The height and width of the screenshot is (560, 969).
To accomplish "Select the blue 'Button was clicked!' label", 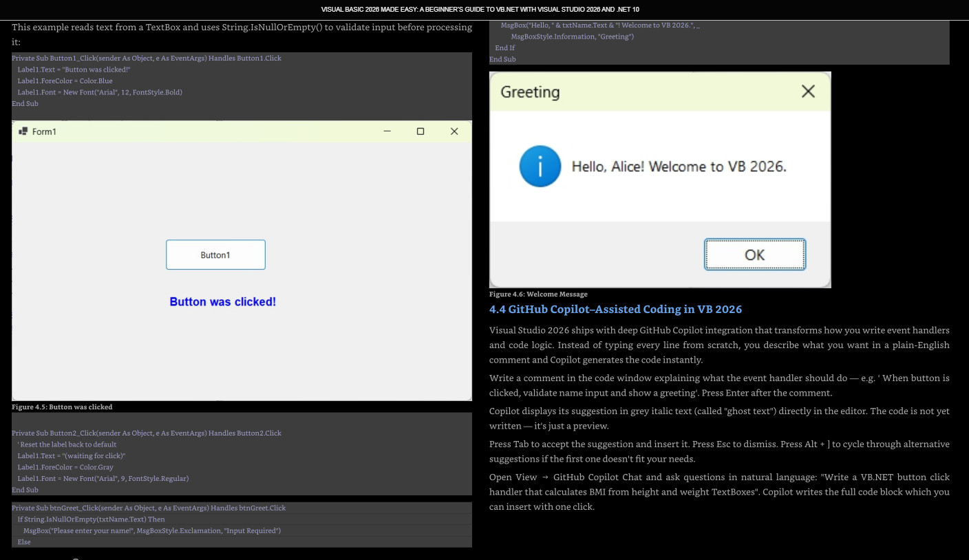I will (x=223, y=302).
